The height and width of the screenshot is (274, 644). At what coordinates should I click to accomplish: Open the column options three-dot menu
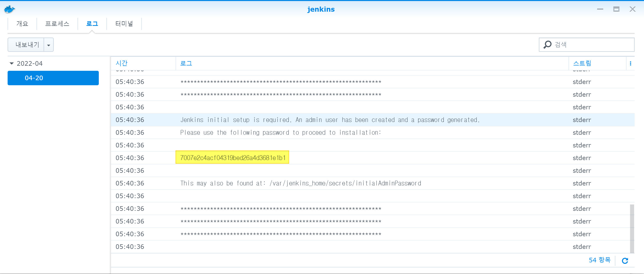[630, 63]
